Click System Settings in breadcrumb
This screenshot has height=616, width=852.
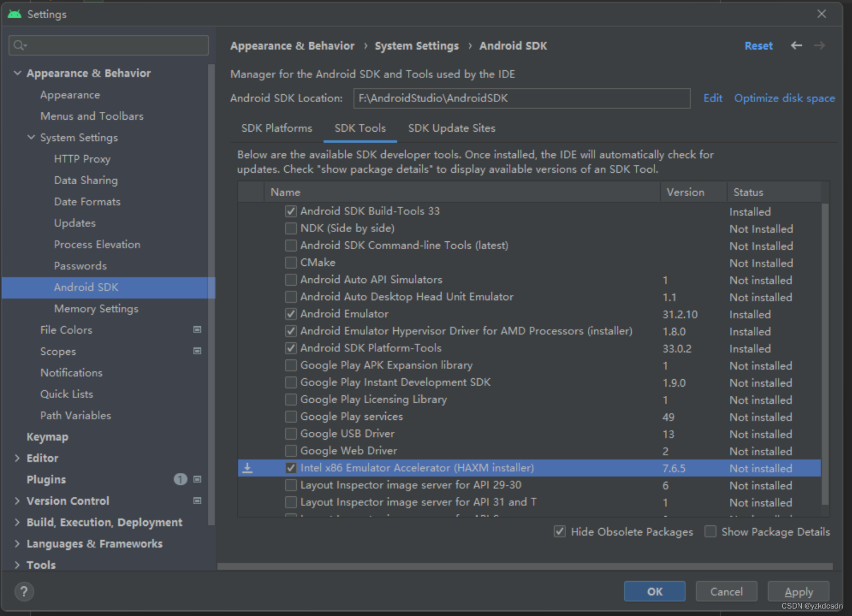tap(417, 46)
